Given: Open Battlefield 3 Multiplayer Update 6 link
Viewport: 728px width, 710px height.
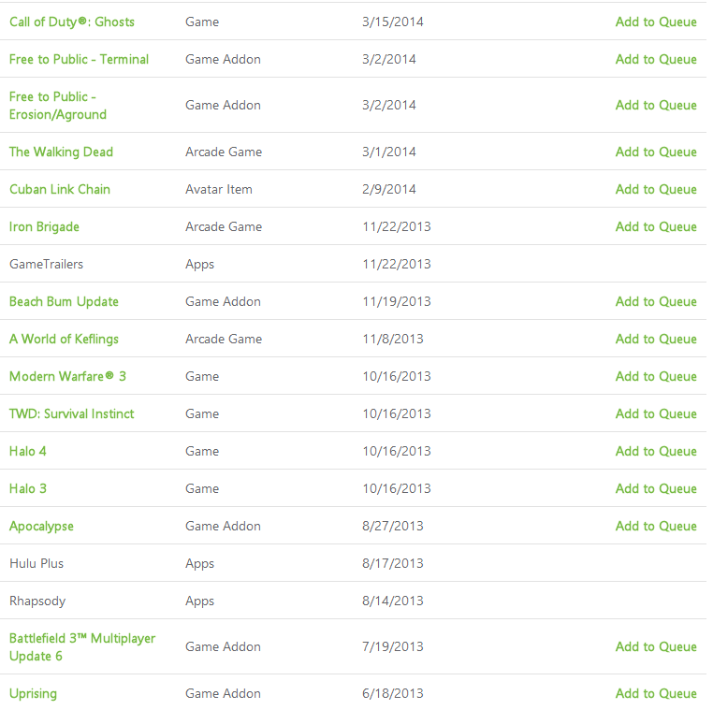Looking at the screenshot, I should pyautogui.click(x=82, y=647).
